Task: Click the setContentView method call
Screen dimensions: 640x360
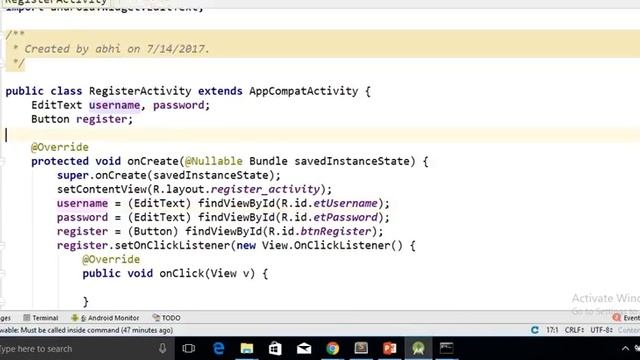Action: point(102,189)
